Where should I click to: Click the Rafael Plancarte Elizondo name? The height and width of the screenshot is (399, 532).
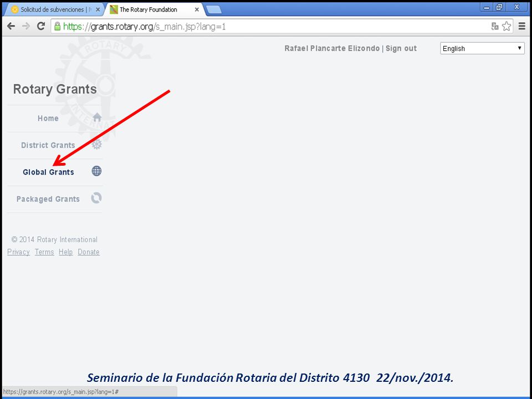pyautogui.click(x=332, y=49)
